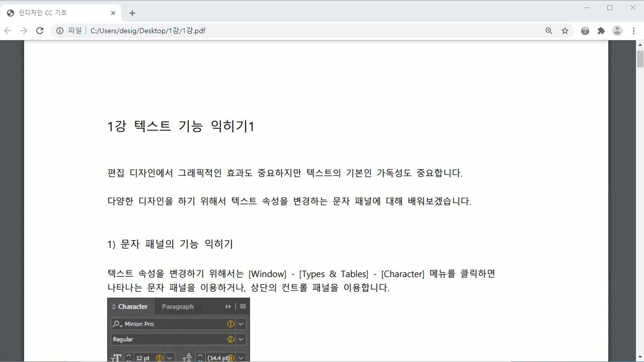Image resolution: width=644 pixels, height=362 pixels.
Task: Click the zoom magnifier icon in the address bar
Action: pyautogui.click(x=548, y=30)
